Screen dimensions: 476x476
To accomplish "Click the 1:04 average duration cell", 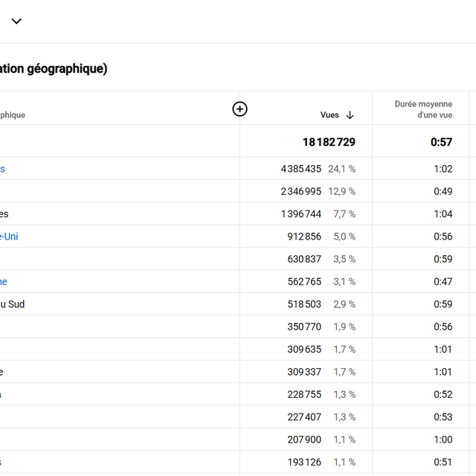I will click(443, 214).
